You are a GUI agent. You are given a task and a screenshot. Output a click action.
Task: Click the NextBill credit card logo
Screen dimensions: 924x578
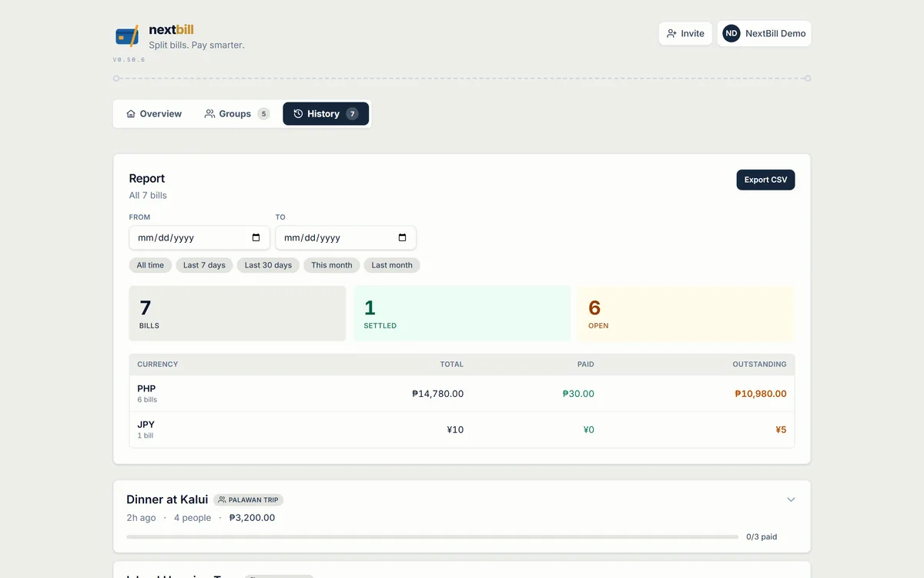127,35
